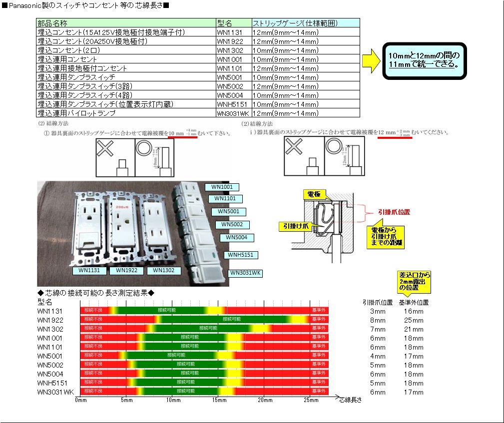Click the 21mm value in the 基準外位置 column

pos(414,329)
